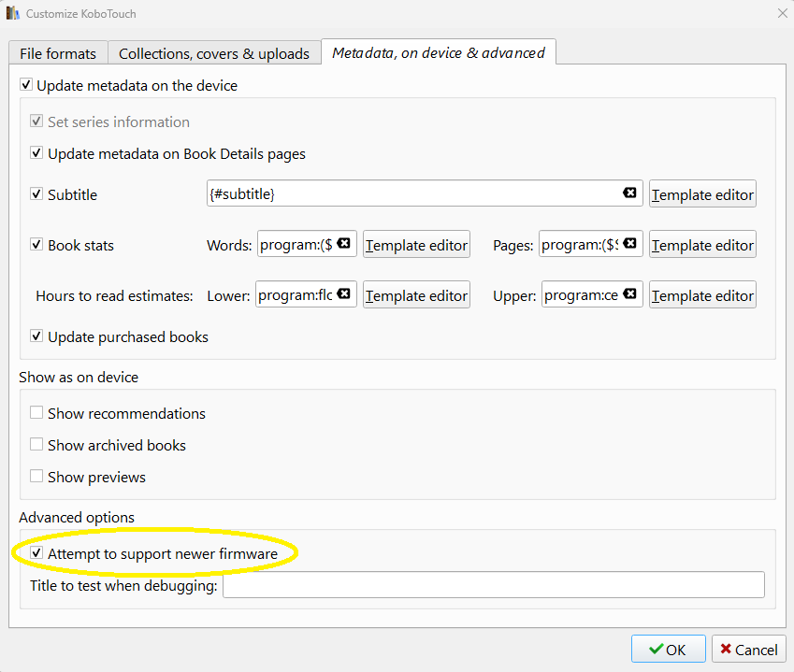The height and width of the screenshot is (672, 794).
Task: Clear the Pages template field
Action: coord(629,243)
